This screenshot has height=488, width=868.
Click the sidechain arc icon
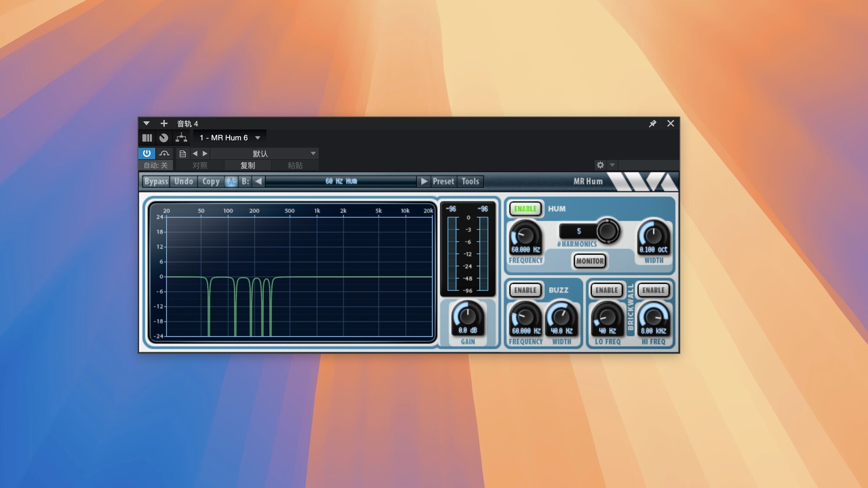pos(164,154)
